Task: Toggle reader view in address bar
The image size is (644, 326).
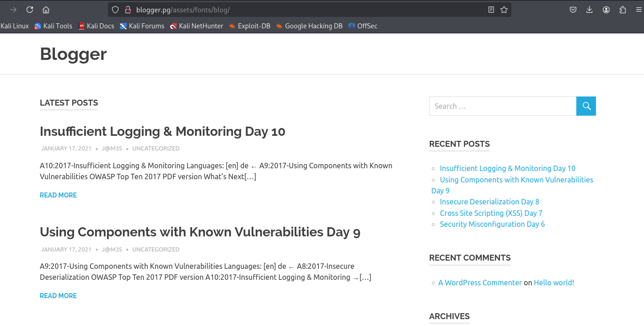Action: (x=491, y=10)
